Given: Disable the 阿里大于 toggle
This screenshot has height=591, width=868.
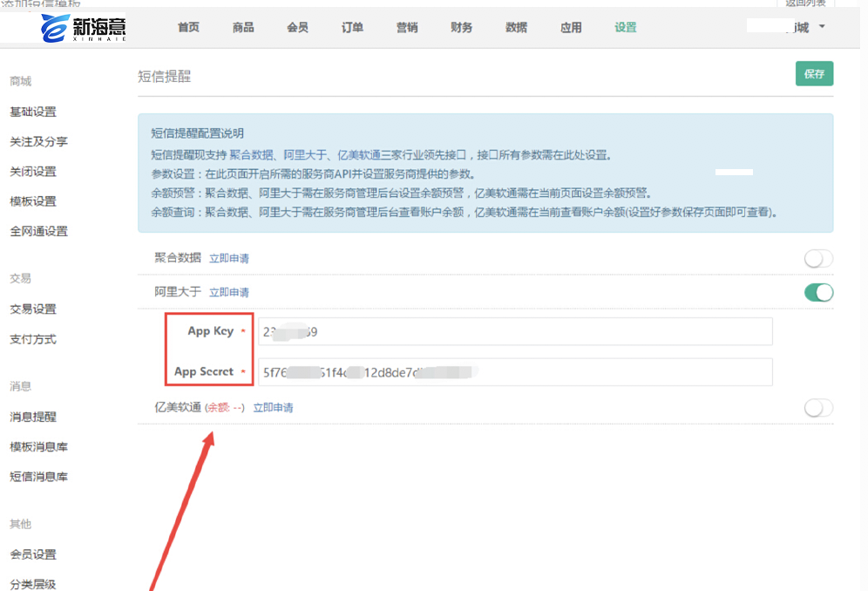Looking at the screenshot, I should click(x=818, y=293).
